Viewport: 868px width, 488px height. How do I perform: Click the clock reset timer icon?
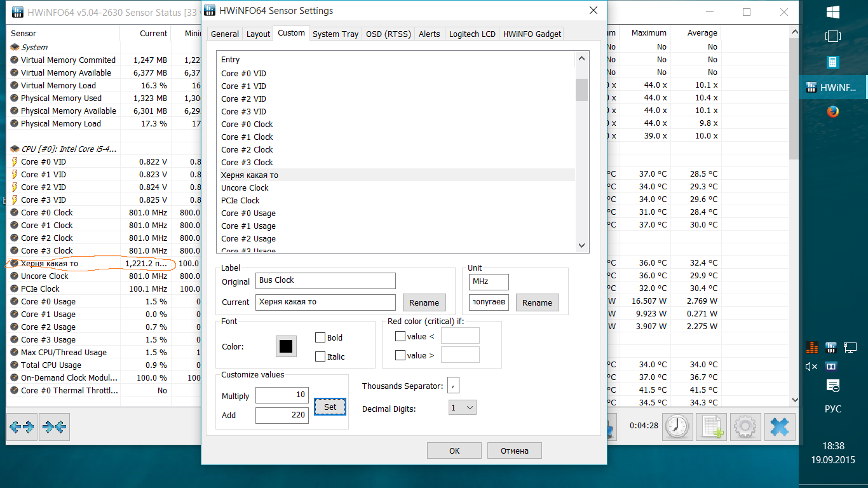(678, 427)
